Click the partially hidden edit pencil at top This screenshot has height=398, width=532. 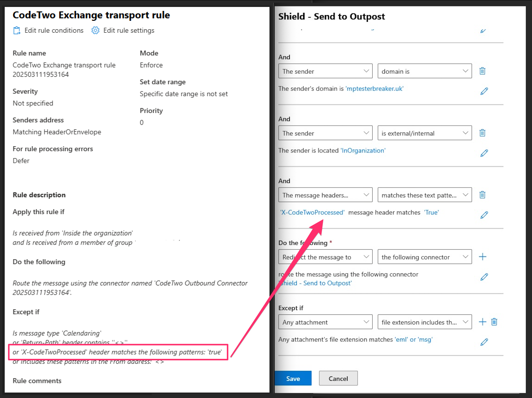click(x=483, y=31)
